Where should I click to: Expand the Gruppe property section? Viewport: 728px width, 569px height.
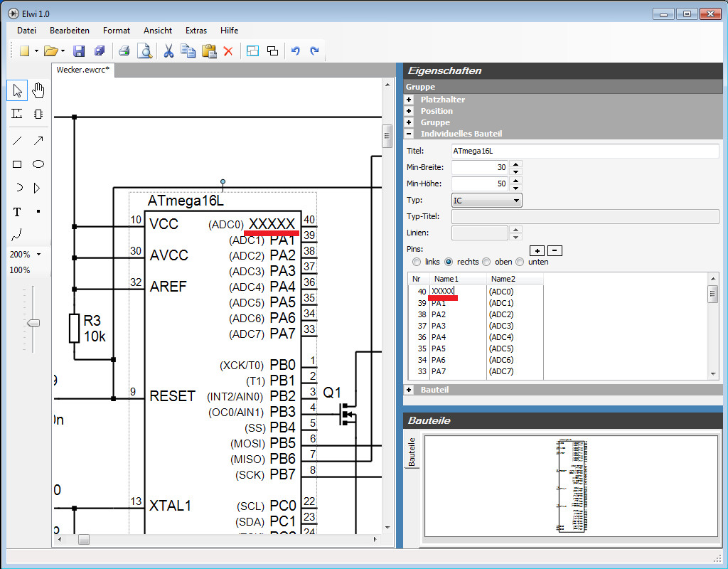click(x=409, y=122)
